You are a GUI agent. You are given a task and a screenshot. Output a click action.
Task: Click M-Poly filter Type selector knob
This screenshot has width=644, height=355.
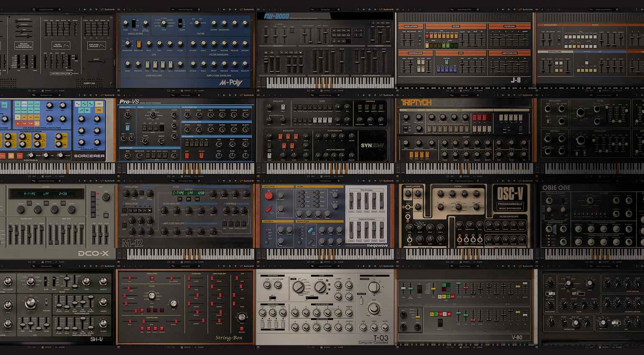pos(164,23)
